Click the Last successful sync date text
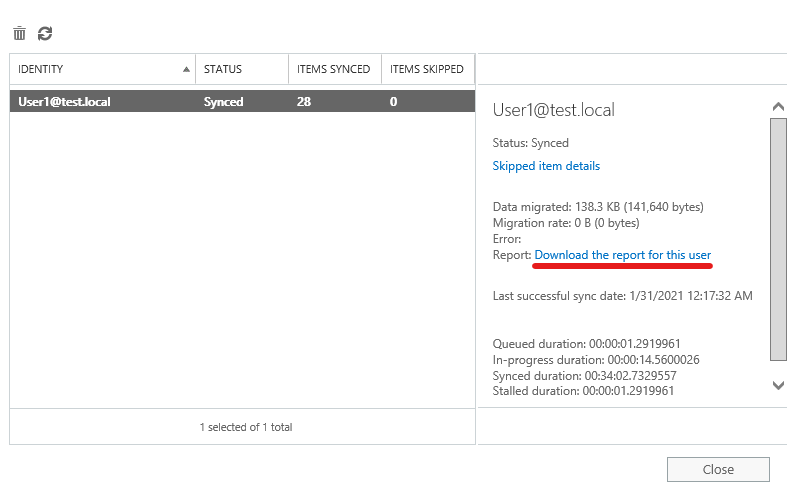 623,296
